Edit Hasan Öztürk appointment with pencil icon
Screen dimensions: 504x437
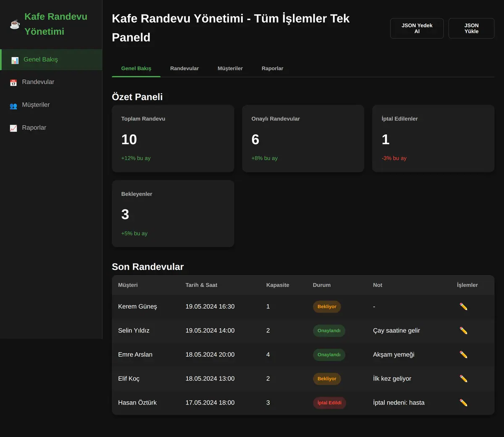click(x=463, y=403)
